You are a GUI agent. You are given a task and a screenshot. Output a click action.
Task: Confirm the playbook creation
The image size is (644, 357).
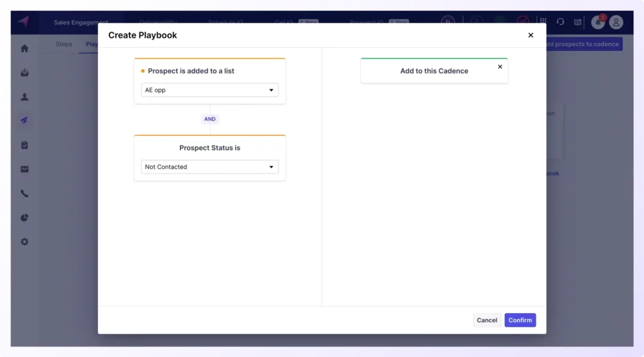[520, 320]
